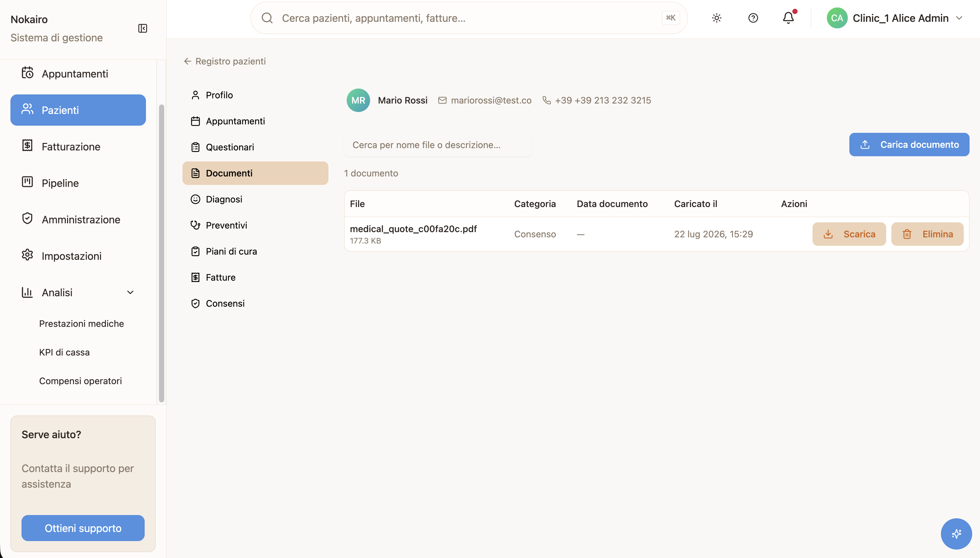
Task: Open Clinic_1 Alice Admin user menu
Action: 895,18
